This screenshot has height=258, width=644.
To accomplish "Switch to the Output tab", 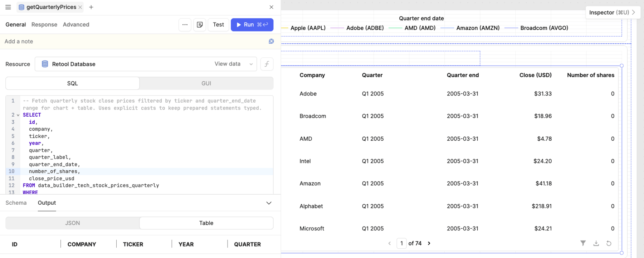I will tap(47, 203).
